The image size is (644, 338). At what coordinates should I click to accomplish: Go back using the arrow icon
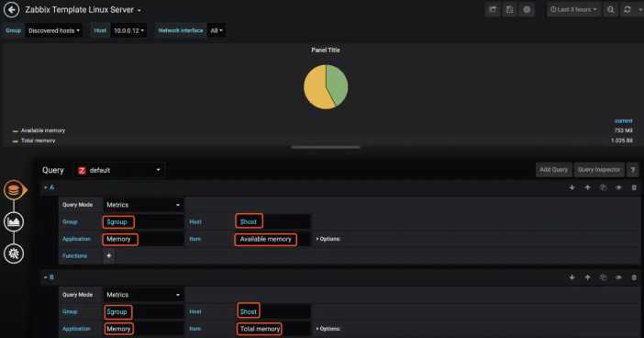click(x=12, y=10)
